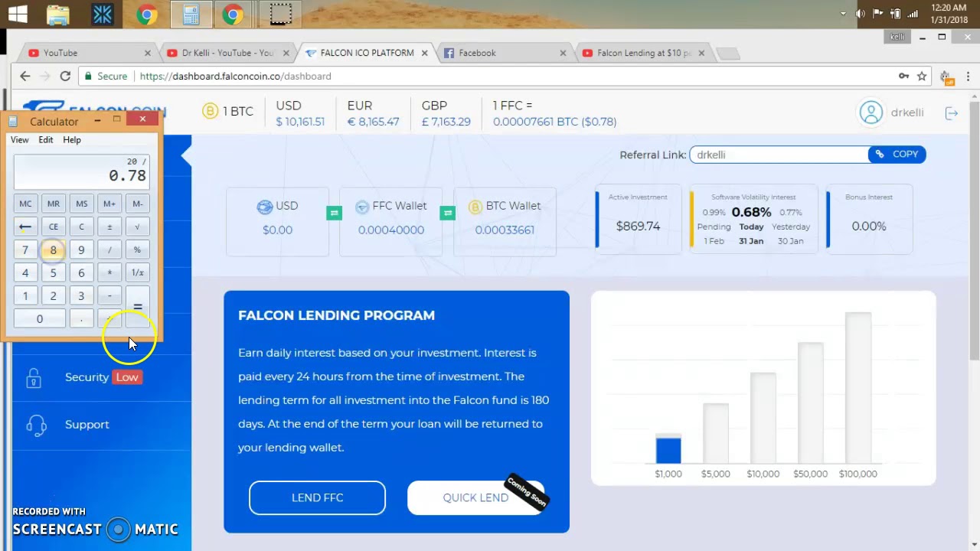Click digit 5 on Calculator
Viewport: 980px width, 551px height.
click(x=54, y=272)
